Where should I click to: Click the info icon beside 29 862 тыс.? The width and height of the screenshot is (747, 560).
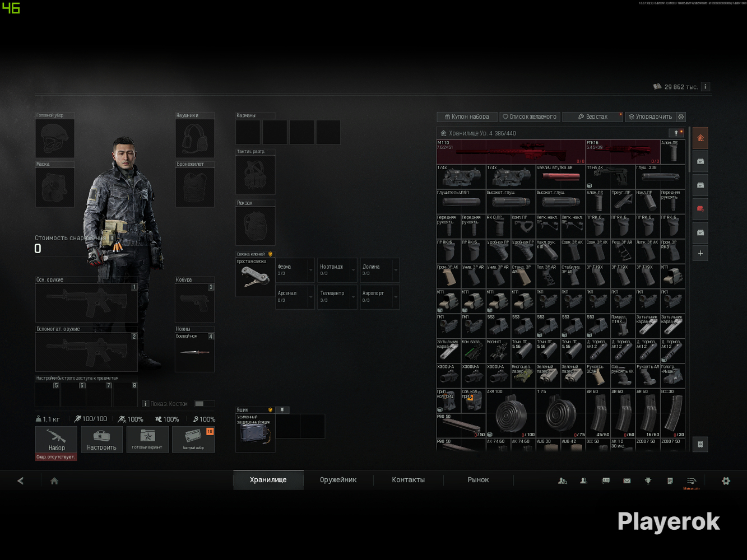pos(706,87)
